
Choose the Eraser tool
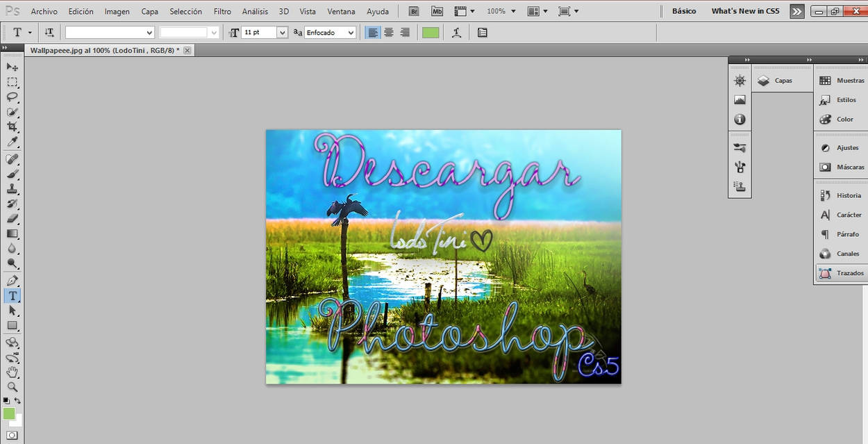coord(12,219)
